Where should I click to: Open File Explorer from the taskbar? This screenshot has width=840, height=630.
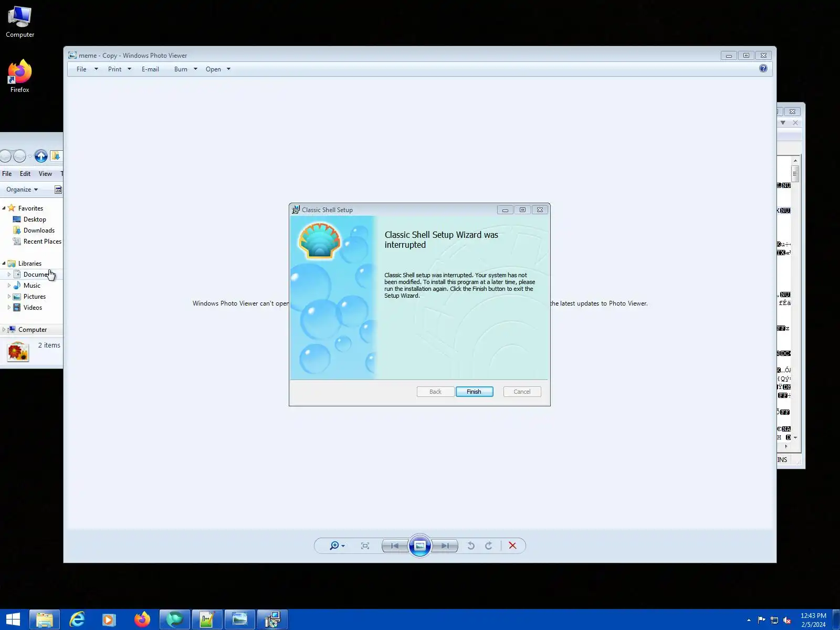[x=45, y=619]
